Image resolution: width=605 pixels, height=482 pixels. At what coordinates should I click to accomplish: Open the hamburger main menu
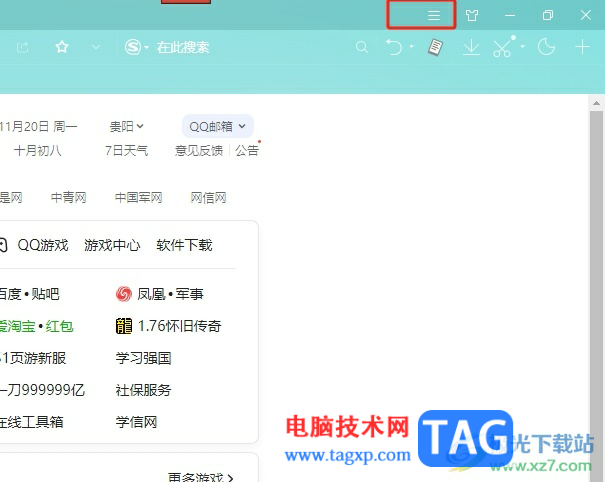[434, 15]
